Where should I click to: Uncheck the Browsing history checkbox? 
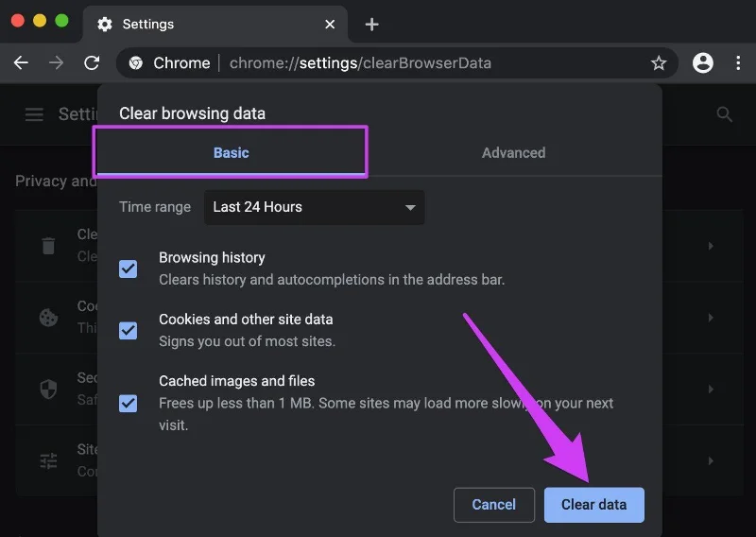pyautogui.click(x=129, y=268)
